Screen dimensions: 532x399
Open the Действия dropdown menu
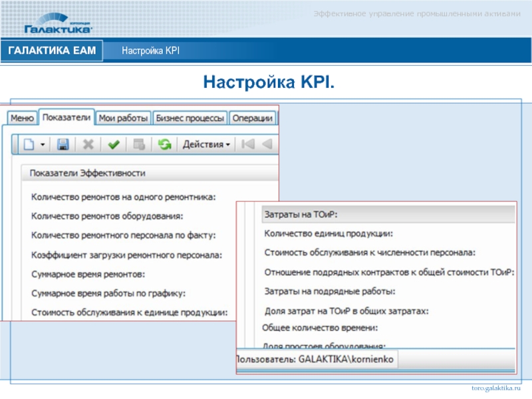tap(206, 144)
